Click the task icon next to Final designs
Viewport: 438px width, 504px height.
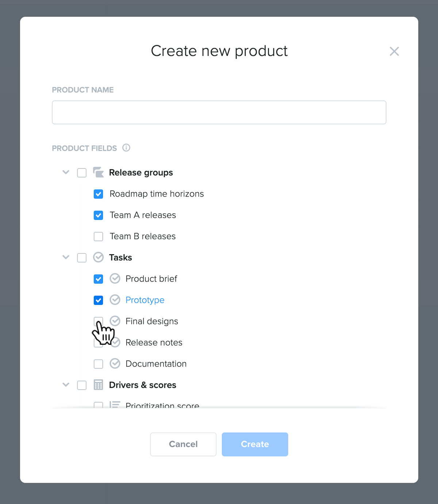(115, 321)
